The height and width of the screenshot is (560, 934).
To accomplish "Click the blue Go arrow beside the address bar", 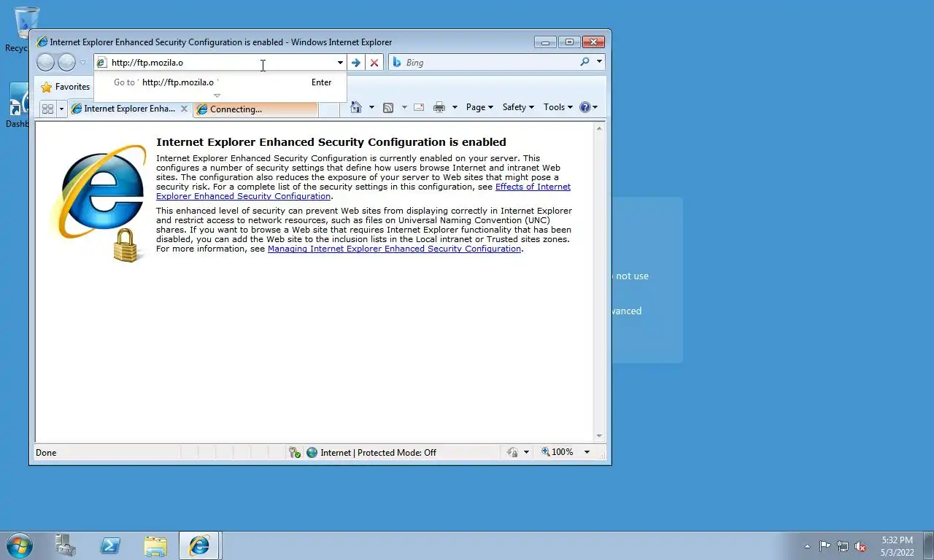I will 355,63.
